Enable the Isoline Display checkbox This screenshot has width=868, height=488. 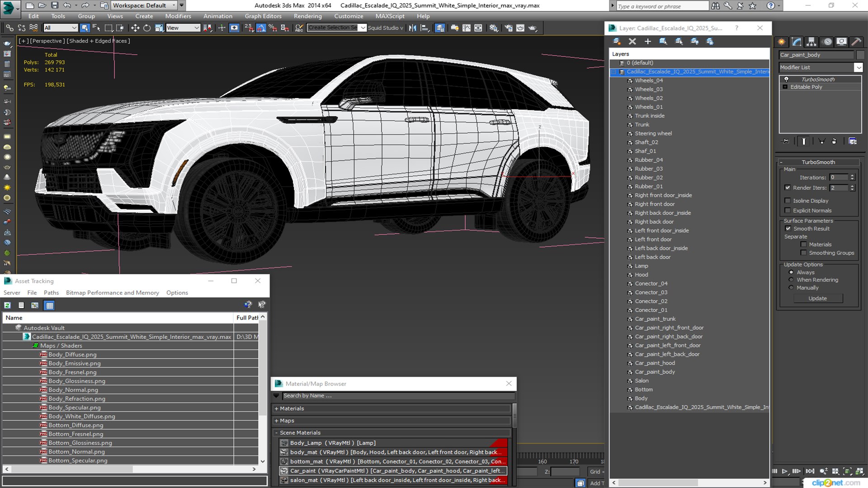click(788, 201)
